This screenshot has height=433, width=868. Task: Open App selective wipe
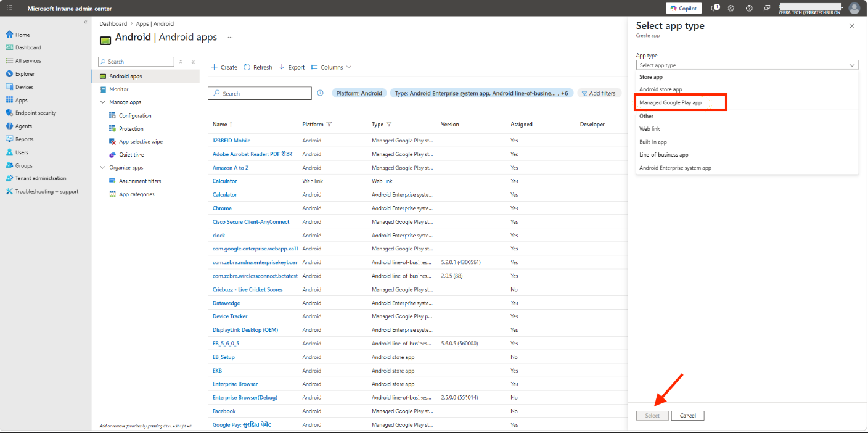click(x=141, y=142)
